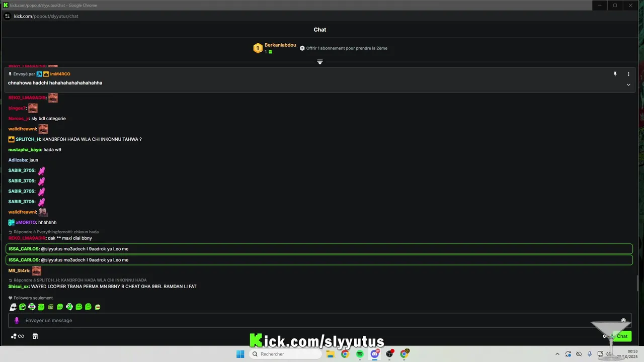This screenshot has height=362, width=644.
Task: Focus the 'Envoyer un message' input field
Action: pos(319,320)
